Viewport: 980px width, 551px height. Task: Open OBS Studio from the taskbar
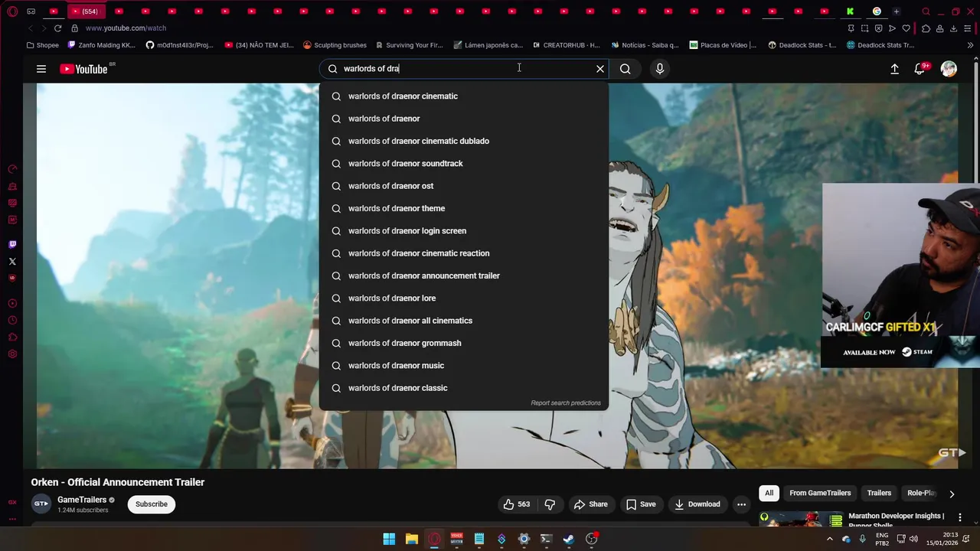(x=591, y=540)
